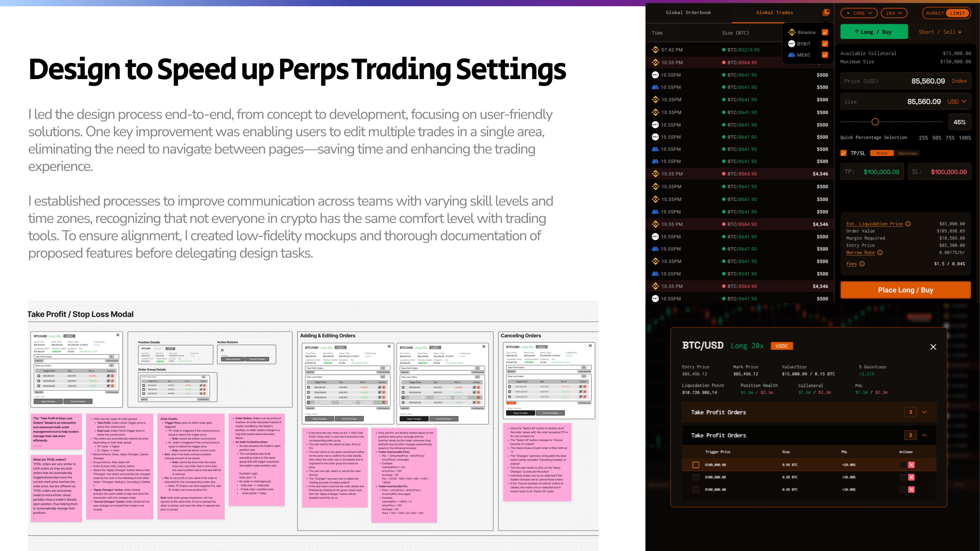Close the BTC/USD position modal
This screenshot has width=980, height=551.
933,347
